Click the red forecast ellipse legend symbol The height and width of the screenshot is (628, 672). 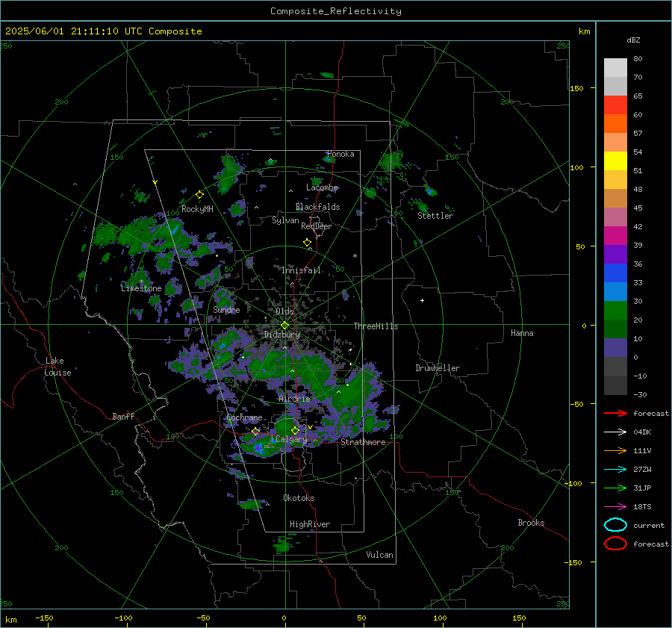615,544
